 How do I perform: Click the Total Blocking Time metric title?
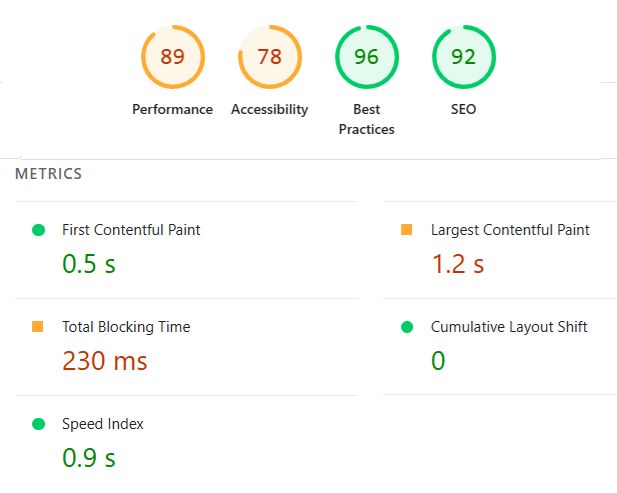click(x=126, y=327)
